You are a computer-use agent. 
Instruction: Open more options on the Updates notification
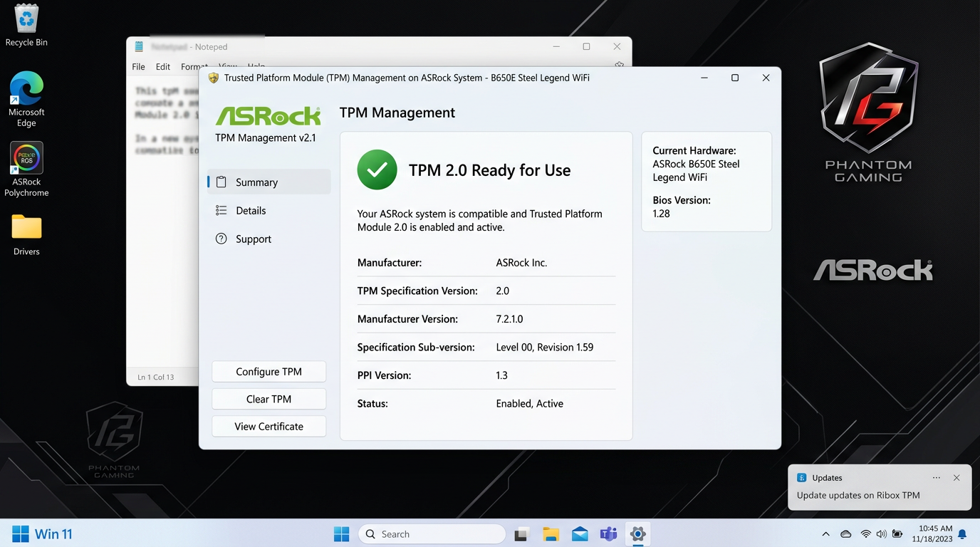[937, 477]
